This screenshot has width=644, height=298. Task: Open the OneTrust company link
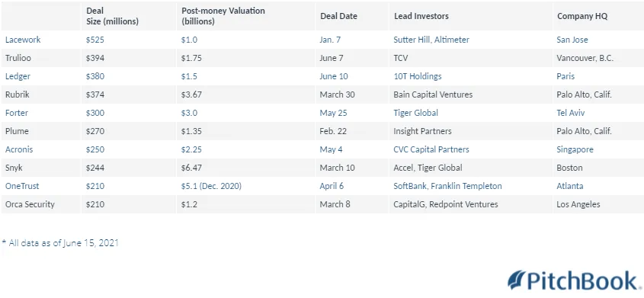point(22,186)
